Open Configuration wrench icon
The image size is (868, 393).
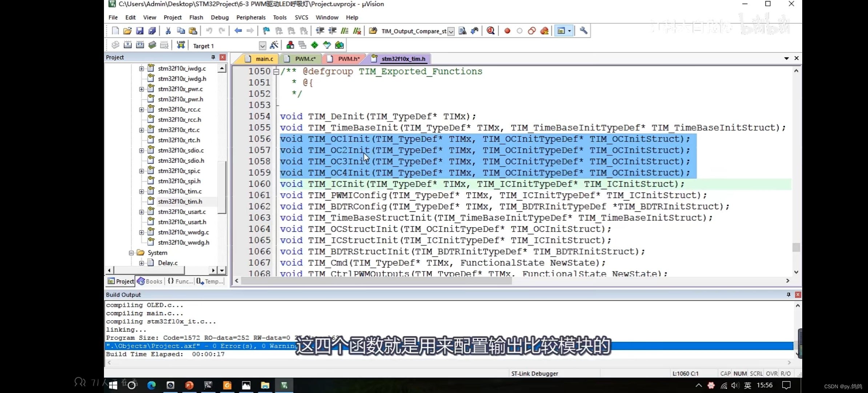(583, 31)
